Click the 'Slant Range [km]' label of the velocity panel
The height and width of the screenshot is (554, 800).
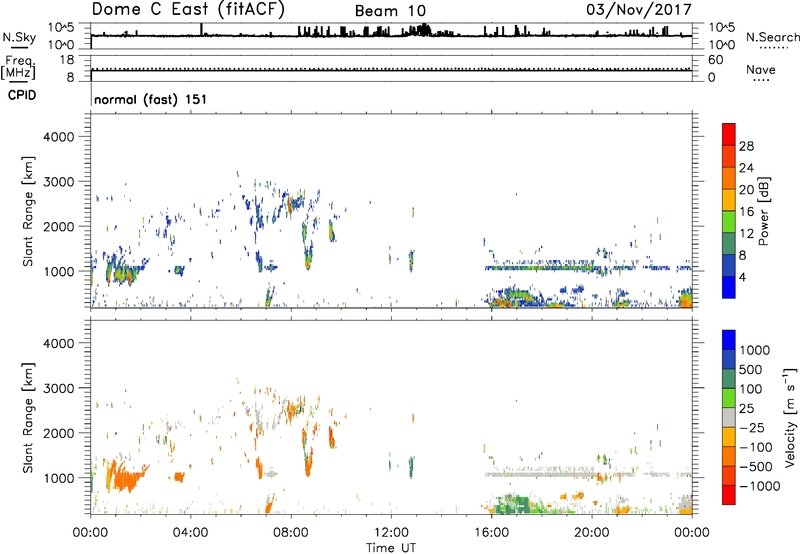coord(28,418)
